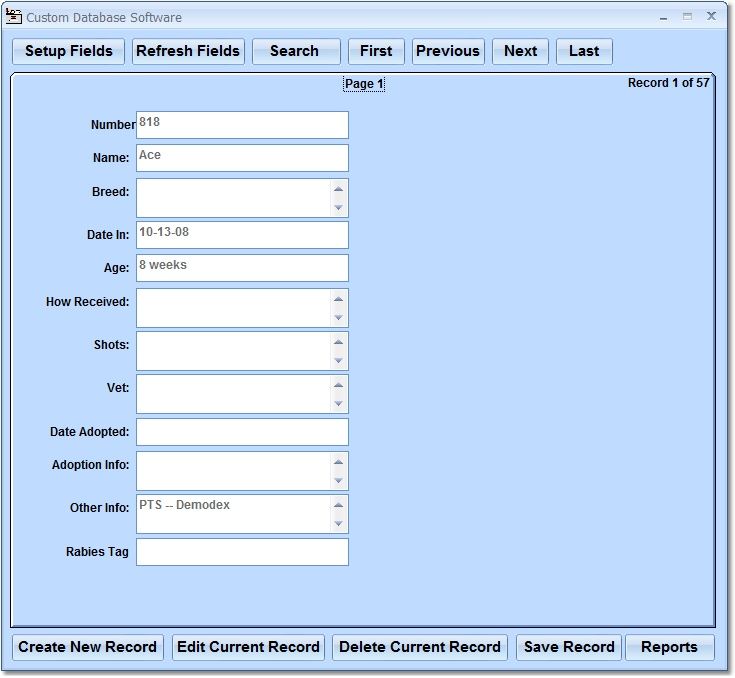Open Setup Fields

[x=69, y=51]
